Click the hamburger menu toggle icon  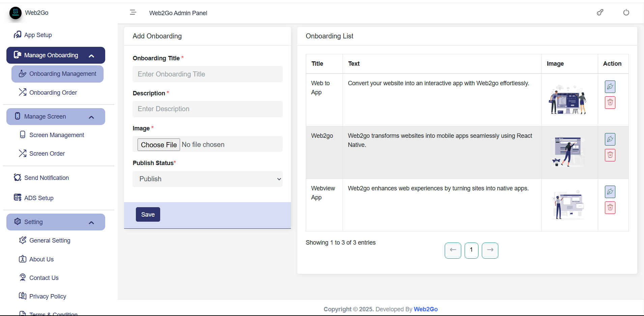click(x=133, y=12)
